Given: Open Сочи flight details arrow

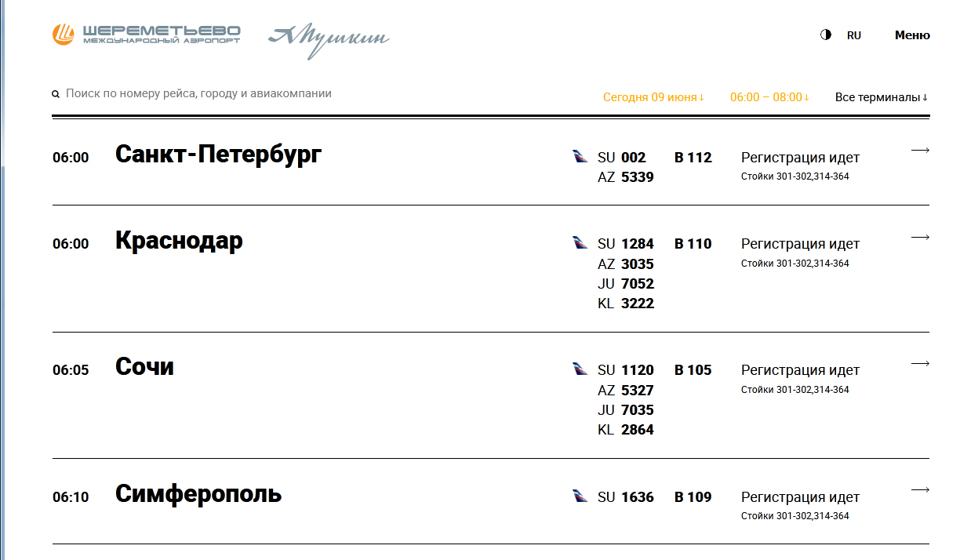Looking at the screenshot, I should (920, 363).
